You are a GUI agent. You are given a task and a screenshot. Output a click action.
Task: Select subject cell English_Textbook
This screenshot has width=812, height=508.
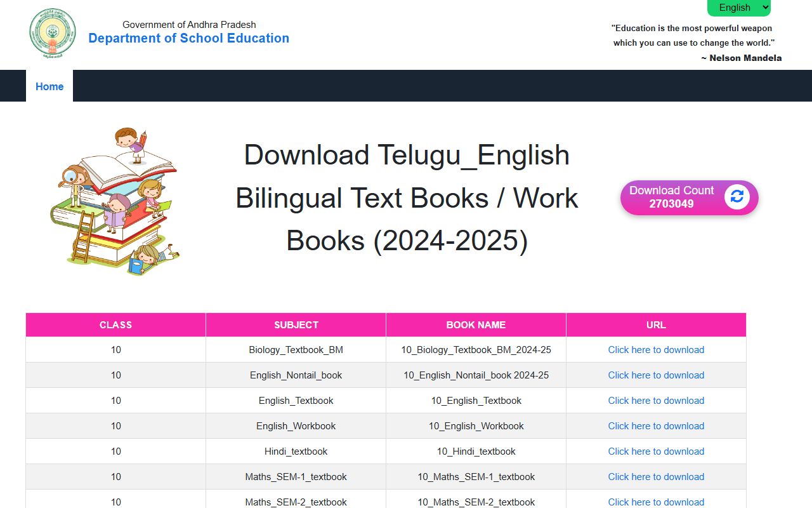pos(296,401)
